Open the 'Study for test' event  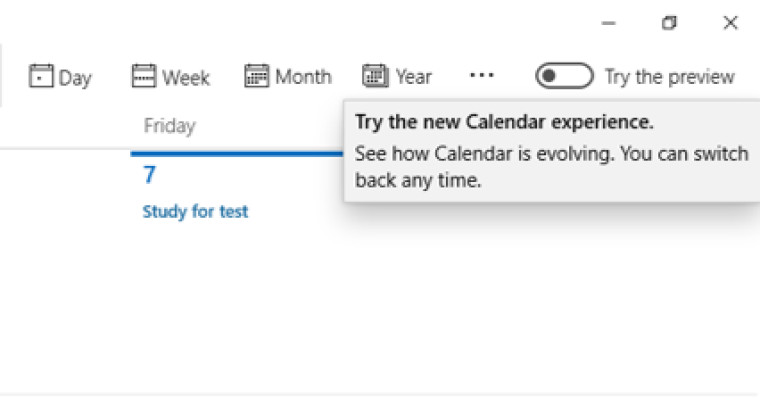point(195,212)
